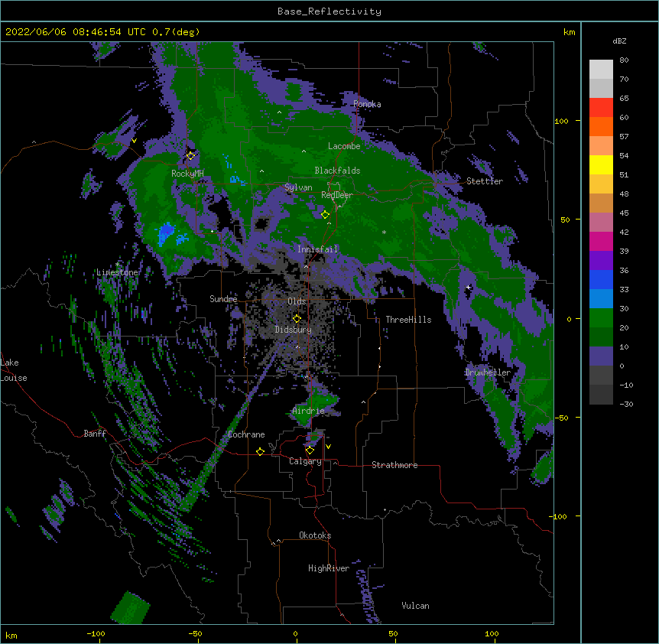The image size is (659, 644).
Task: Click the Airdrie city label
Action: pos(309,411)
